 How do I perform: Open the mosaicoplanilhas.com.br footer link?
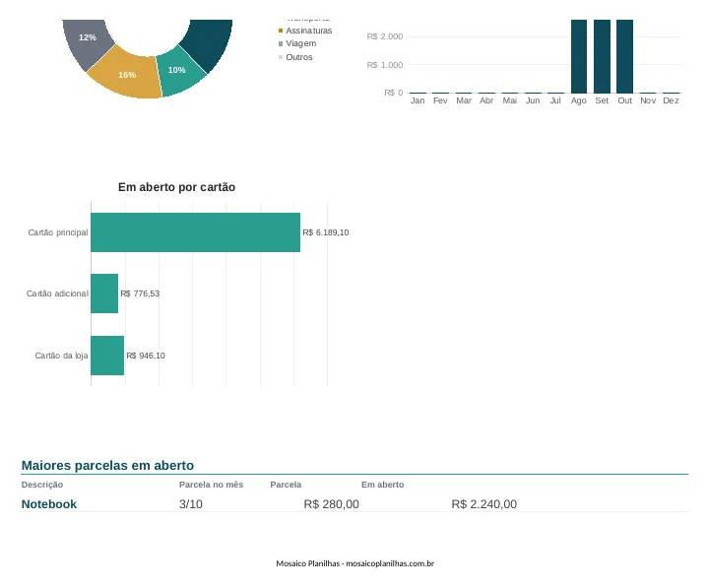(x=390, y=563)
